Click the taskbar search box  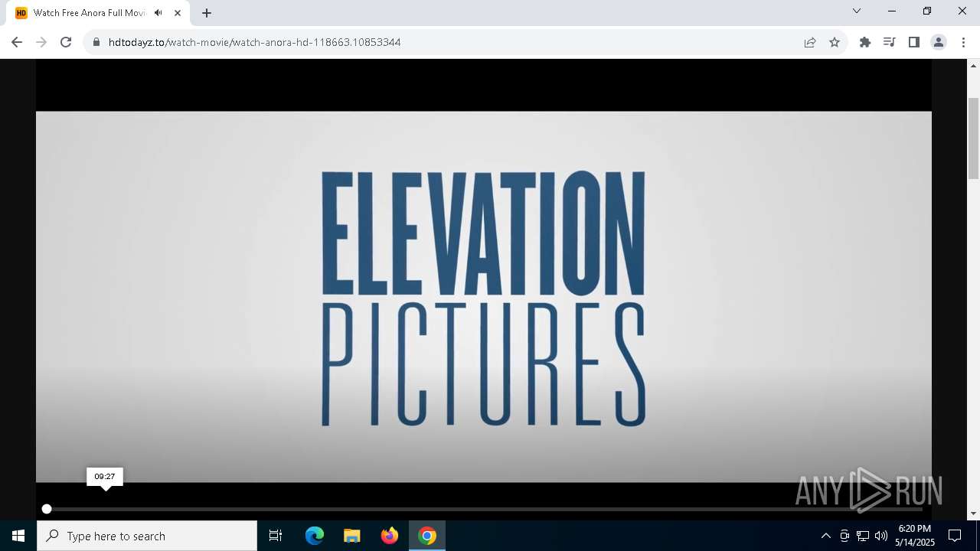[x=147, y=536]
